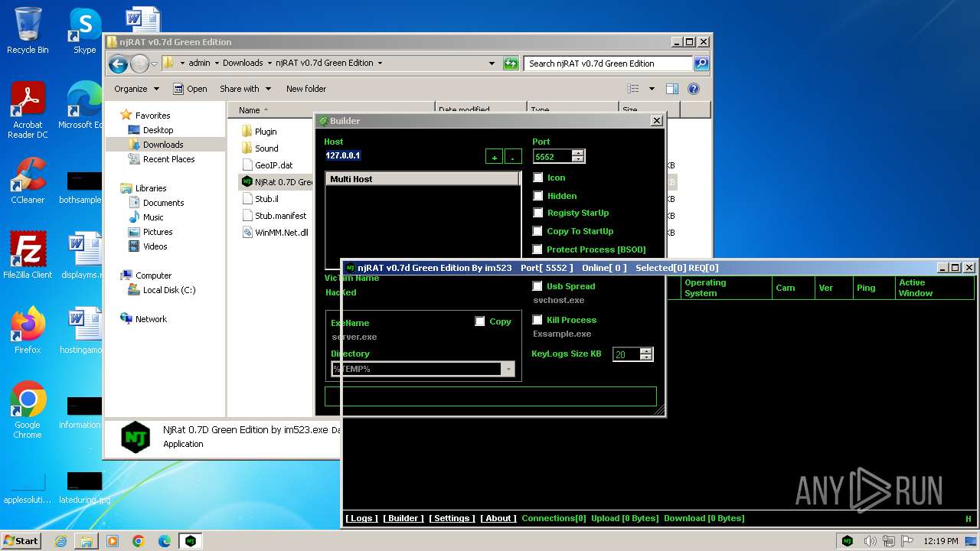Enable Icon checkbox in Builder
Image resolution: width=980 pixels, height=551 pixels.
tap(537, 178)
